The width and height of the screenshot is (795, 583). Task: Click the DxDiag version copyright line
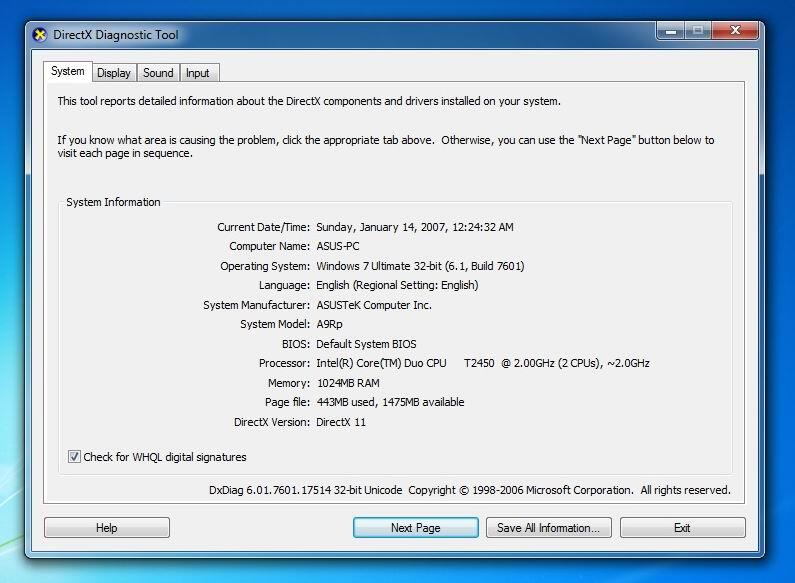(x=469, y=490)
